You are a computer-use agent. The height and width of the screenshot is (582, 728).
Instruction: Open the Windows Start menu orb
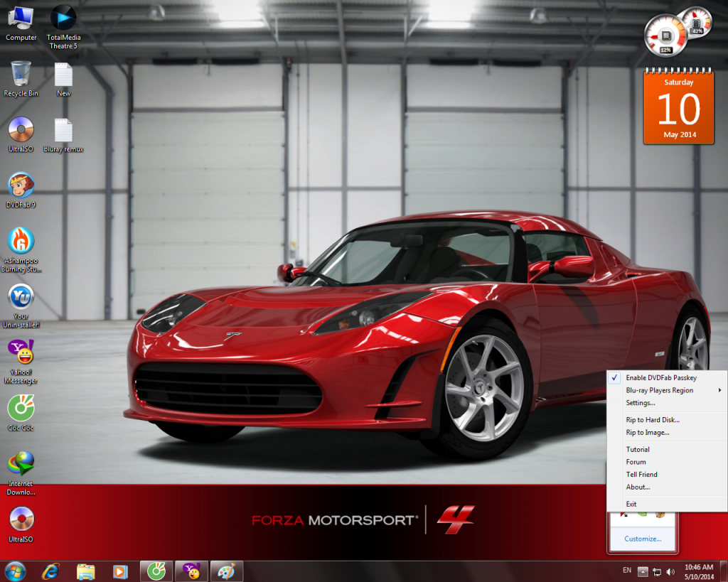click(14, 571)
